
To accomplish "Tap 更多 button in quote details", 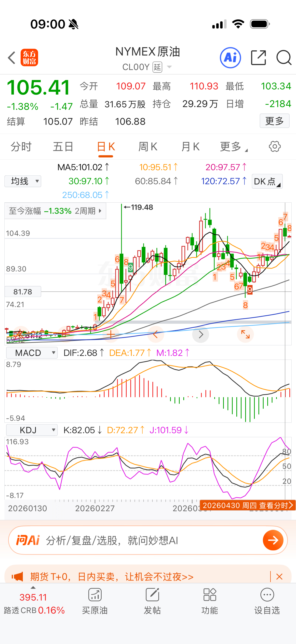I will pyautogui.click(x=274, y=121).
